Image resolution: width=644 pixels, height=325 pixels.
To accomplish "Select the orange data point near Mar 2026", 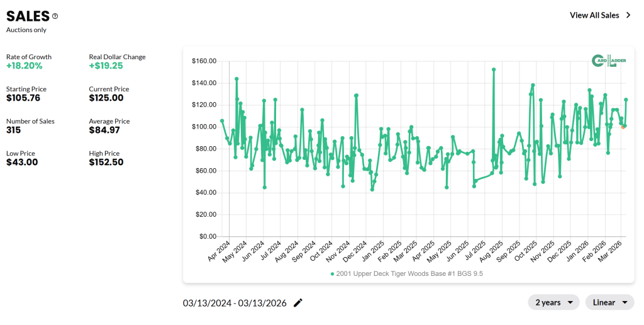I will coord(623,127).
